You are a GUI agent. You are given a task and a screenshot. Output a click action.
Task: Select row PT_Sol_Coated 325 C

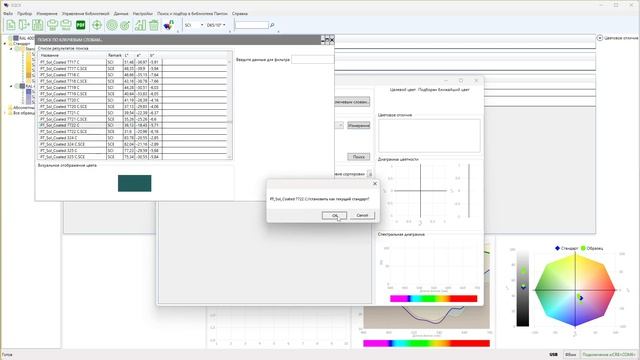tap(133, 151)
